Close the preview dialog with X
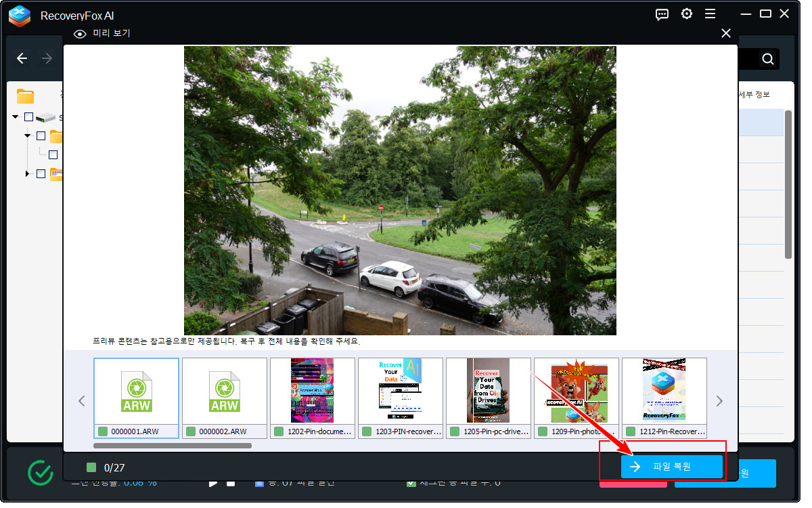The width and height of the screenshot is (812, 508). pos(726,33)
